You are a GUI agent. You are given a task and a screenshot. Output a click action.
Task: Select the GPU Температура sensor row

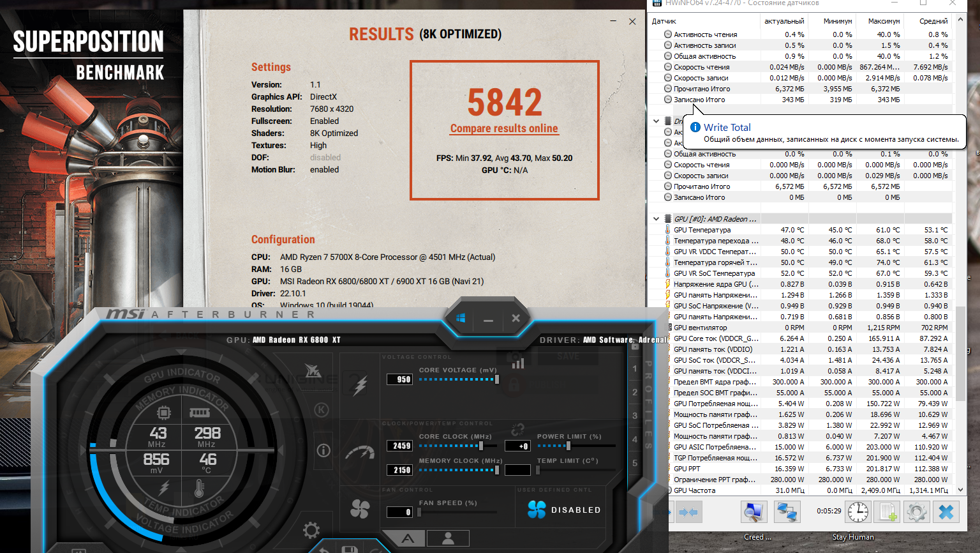tap(801, 230)
